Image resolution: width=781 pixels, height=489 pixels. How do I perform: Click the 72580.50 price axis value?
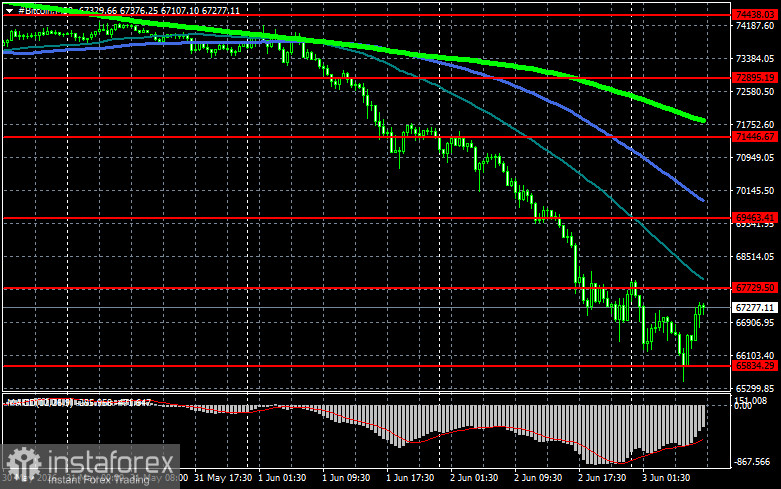[755, 92]
